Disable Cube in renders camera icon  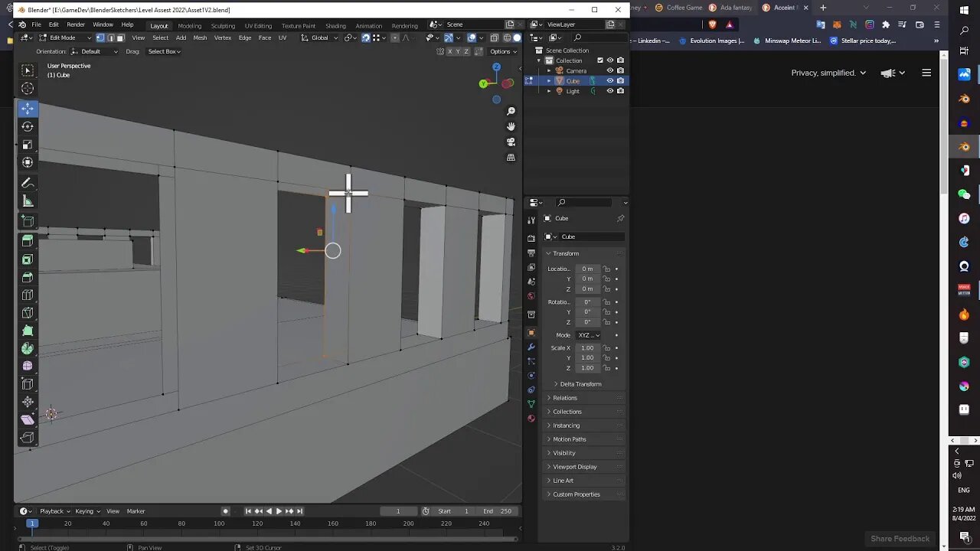coord(620,80)
